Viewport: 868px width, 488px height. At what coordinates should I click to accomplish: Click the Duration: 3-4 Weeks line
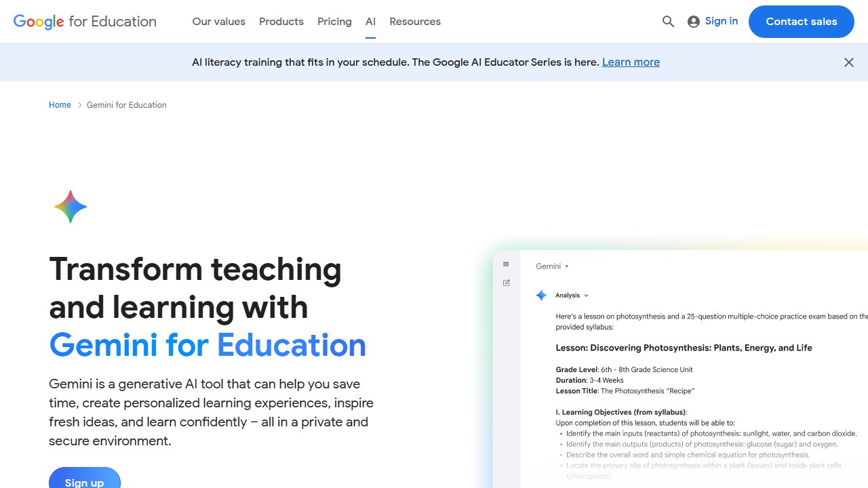[x=589, y=380]
